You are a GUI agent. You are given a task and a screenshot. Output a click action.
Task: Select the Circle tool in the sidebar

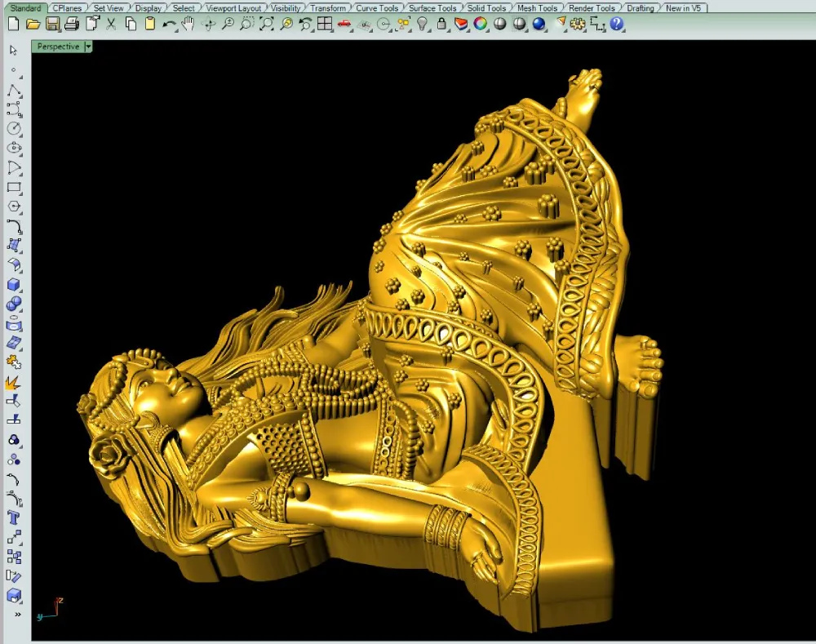tap(14, 129)
